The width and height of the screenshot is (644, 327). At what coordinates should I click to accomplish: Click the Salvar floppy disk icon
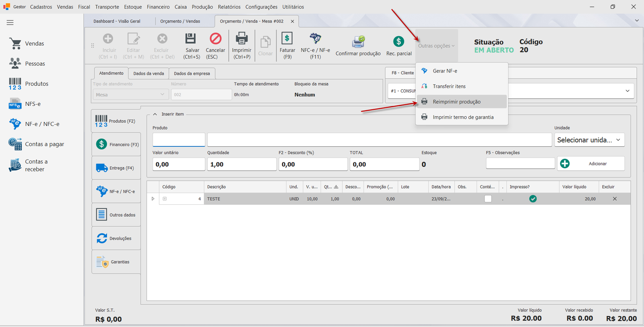pyautogui.click(x=190, y=39)
